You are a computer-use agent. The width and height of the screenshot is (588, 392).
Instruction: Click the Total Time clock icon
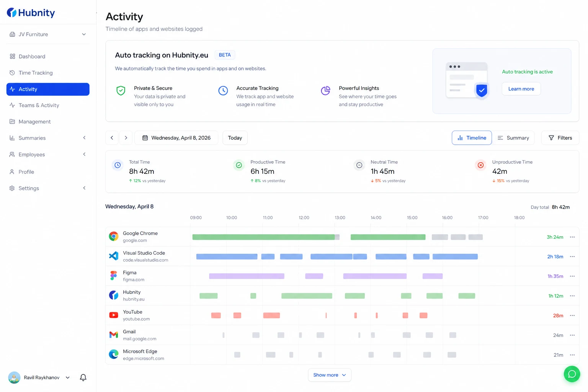click(x=118, y=165)
